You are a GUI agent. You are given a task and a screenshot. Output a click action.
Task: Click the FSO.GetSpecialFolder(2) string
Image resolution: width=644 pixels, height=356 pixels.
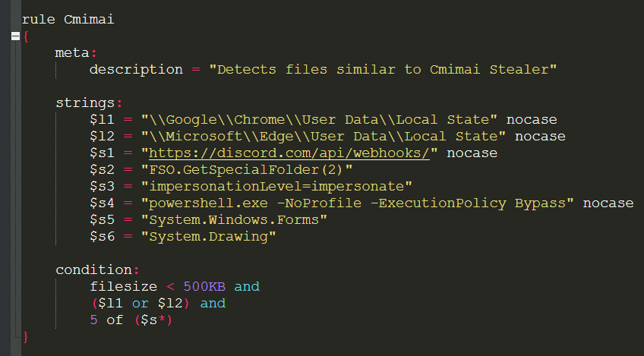pos(247,169)
